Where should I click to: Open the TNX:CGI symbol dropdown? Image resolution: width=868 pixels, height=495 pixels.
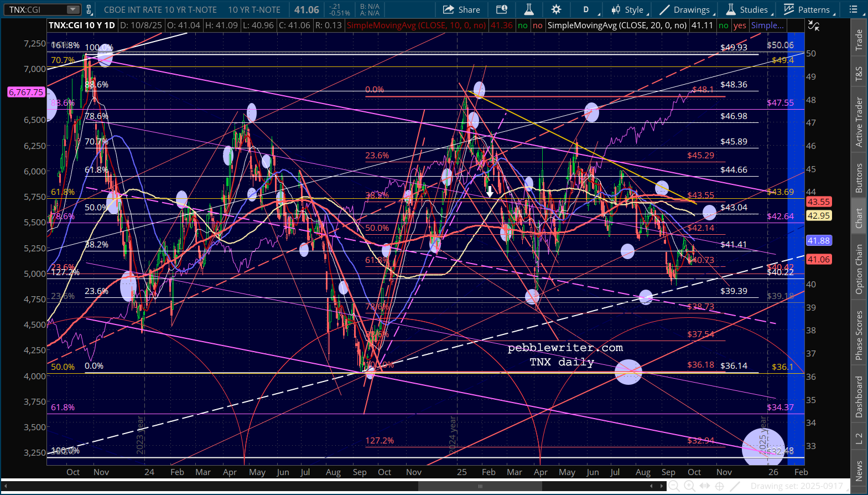[x=73, y=9]
